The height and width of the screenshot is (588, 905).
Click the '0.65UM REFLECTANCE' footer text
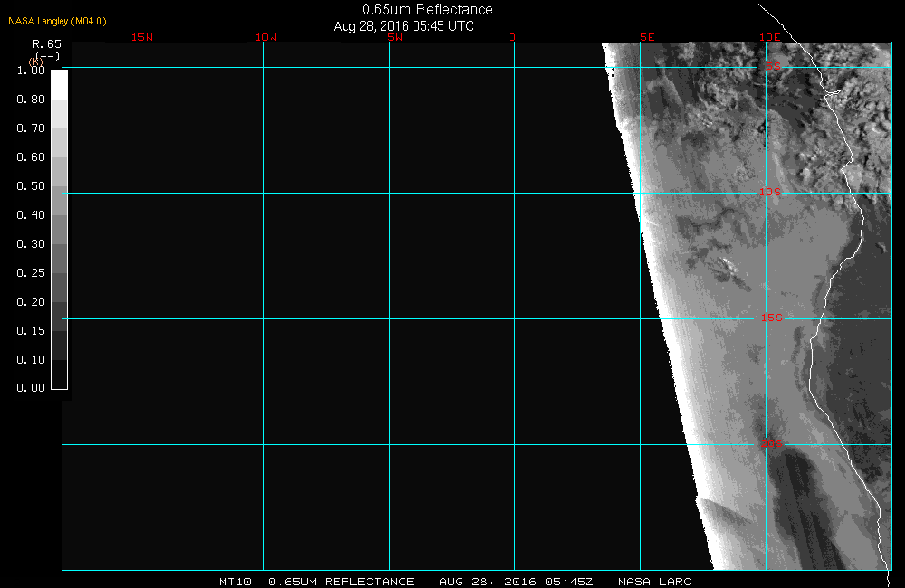pyautogui.click(x=341, y=582)
